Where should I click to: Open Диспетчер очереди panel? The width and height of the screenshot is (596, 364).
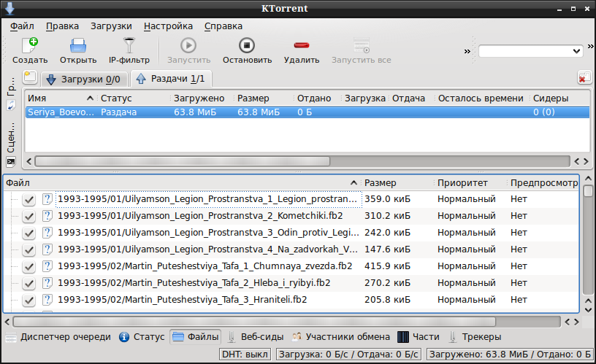coord(58,337)
